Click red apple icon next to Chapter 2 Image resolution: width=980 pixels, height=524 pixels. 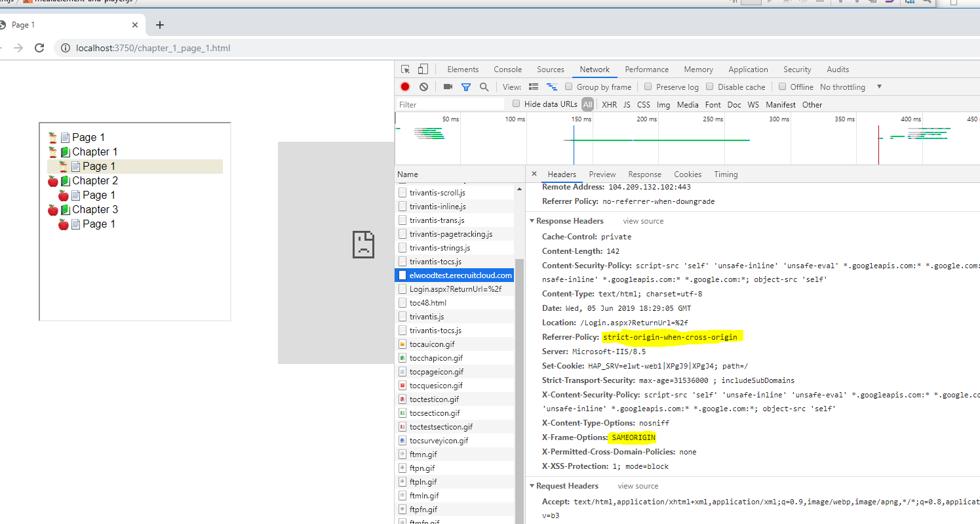point(53,181)
